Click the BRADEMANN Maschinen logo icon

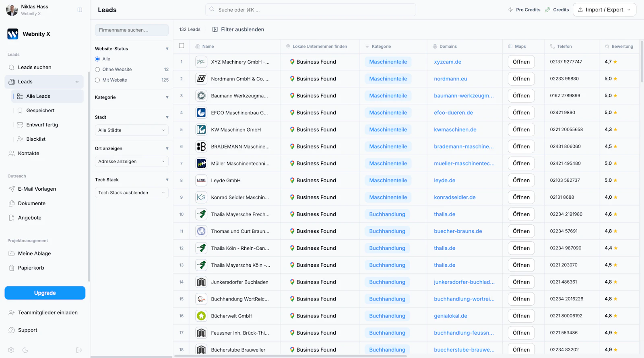tap(201, 146)
